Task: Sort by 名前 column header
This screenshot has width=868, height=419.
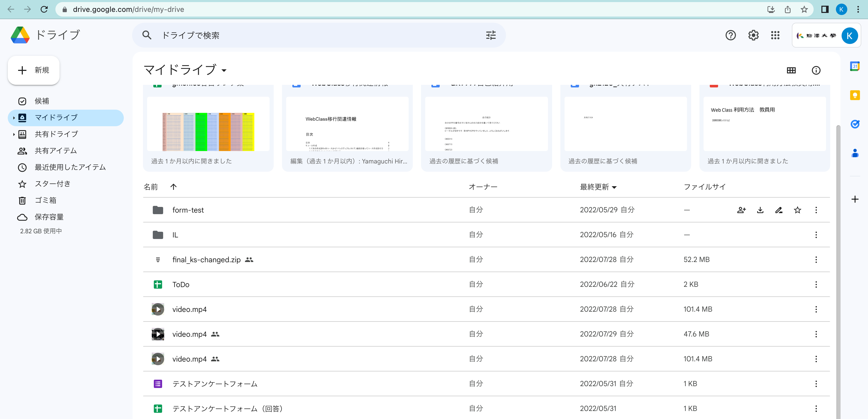Action: (x=151, y=187)
